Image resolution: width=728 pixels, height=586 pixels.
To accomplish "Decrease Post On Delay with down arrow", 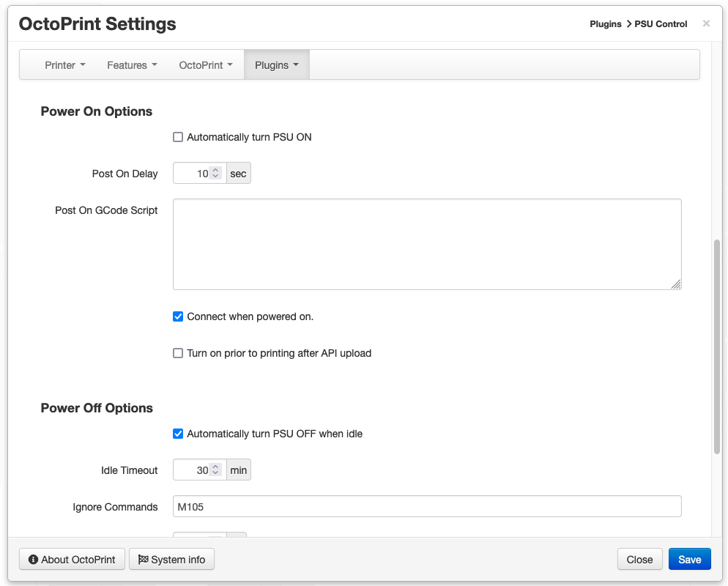I will pyautogui.click(x=215, y=177).
